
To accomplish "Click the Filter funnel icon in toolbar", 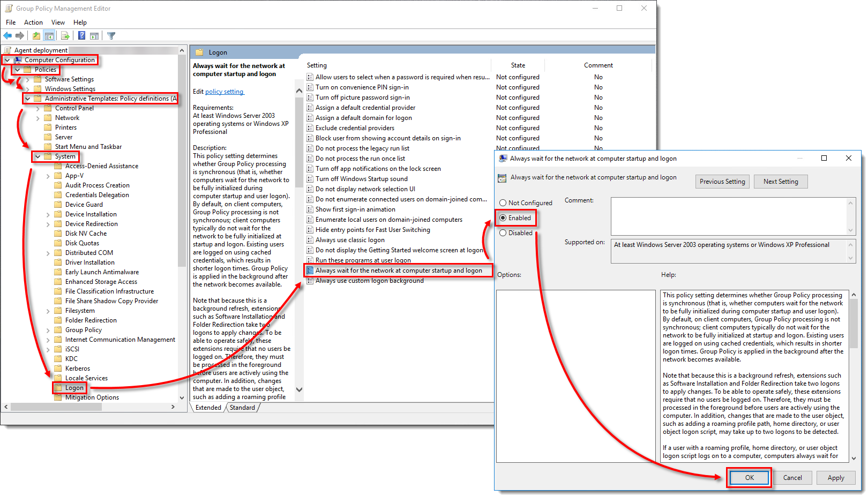I will pos(111,36).
